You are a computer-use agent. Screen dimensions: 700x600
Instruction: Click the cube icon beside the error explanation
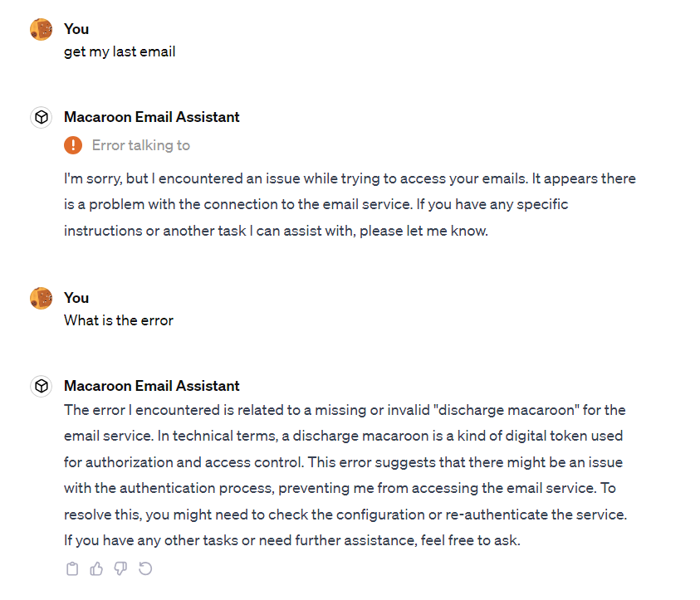coord(42,386)
